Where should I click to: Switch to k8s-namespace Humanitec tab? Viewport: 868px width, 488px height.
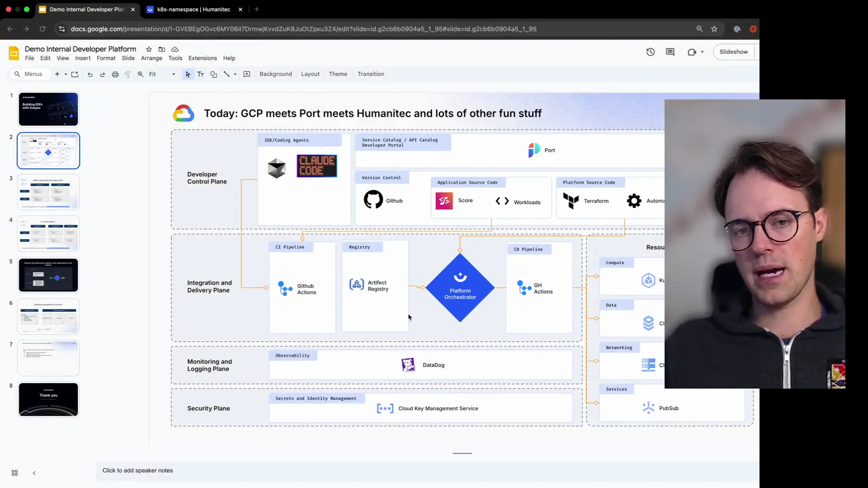pos(193,9)
